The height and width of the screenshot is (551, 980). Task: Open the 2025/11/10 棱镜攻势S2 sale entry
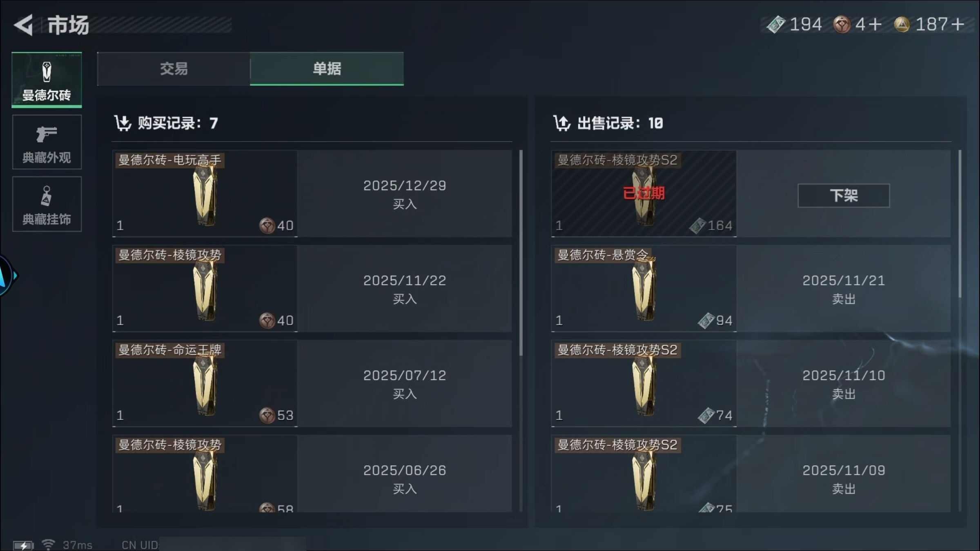tap(751, 383)
